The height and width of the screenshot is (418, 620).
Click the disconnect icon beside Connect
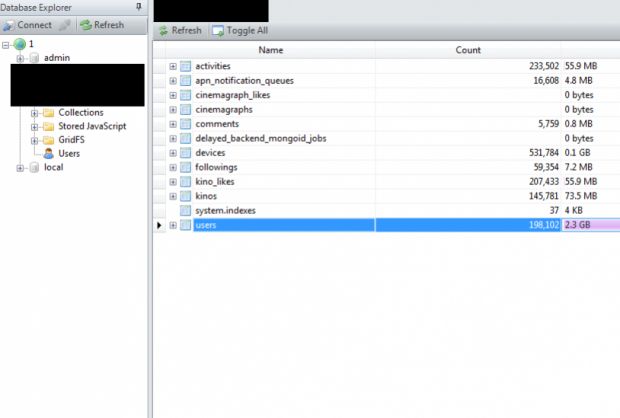pyautogui.click(x=64, y=25)
